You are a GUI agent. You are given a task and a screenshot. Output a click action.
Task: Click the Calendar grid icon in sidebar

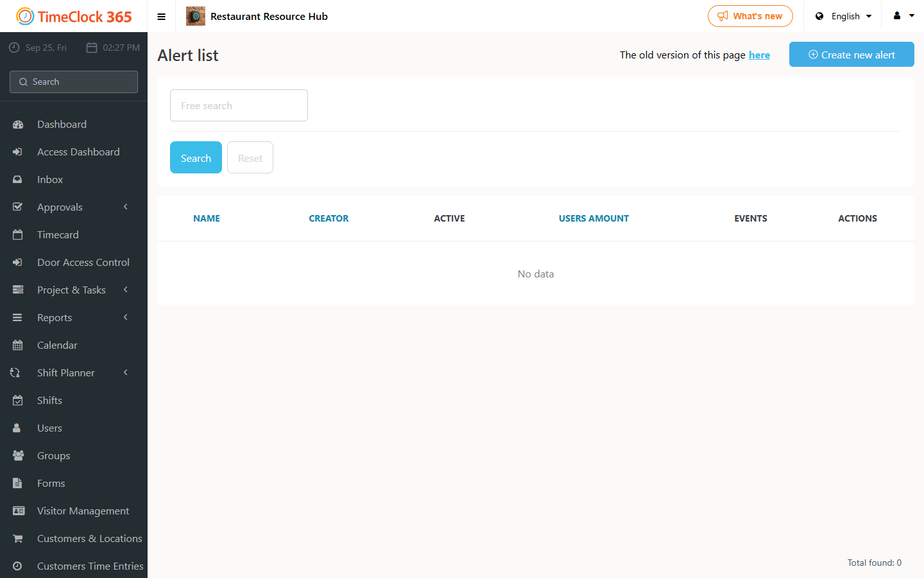(x=17, y=345)
